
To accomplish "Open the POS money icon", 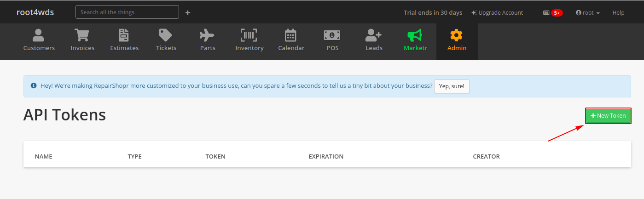I will (332, 35).
